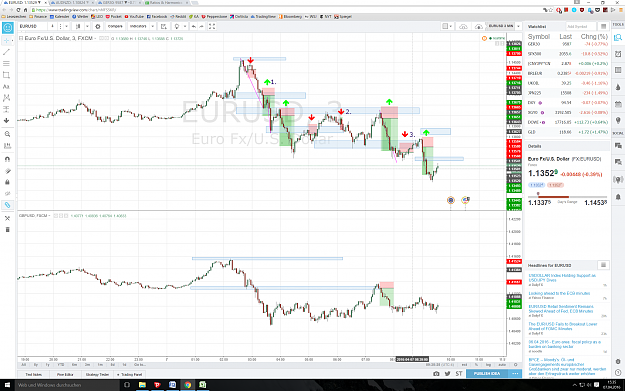Expand the bar style dropdown arrow
The height and width of the screenshot is (391, 625).
[x=87, y=26]
